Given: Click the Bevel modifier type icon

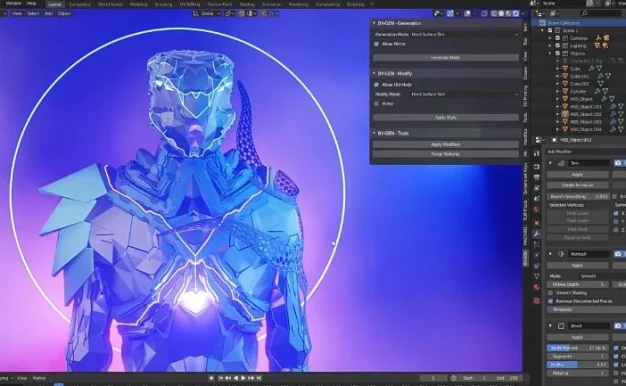Looking at the screenshot, I should (561, 326).
